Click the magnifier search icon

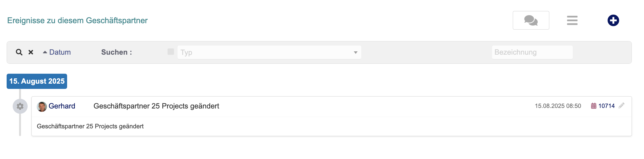[19, 52]
